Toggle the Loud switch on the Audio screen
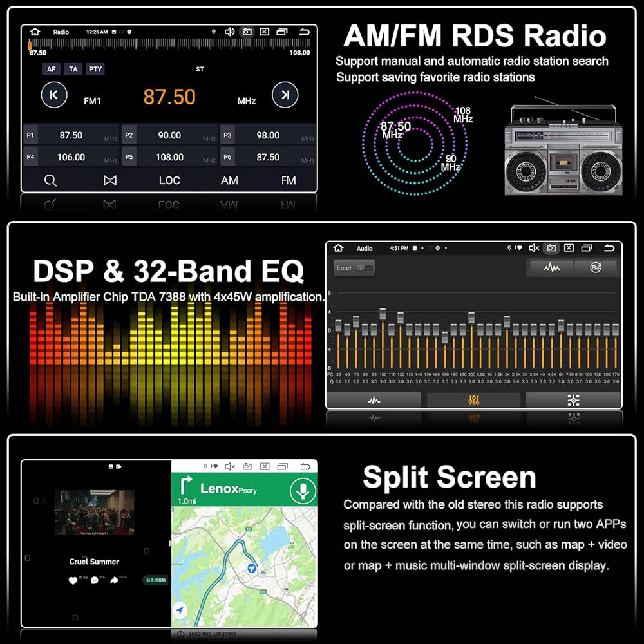 tap(364, 268)
